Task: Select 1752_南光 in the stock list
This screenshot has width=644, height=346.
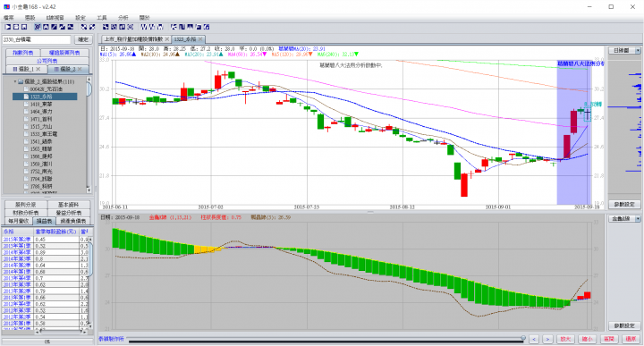Action: pos(41,172)
